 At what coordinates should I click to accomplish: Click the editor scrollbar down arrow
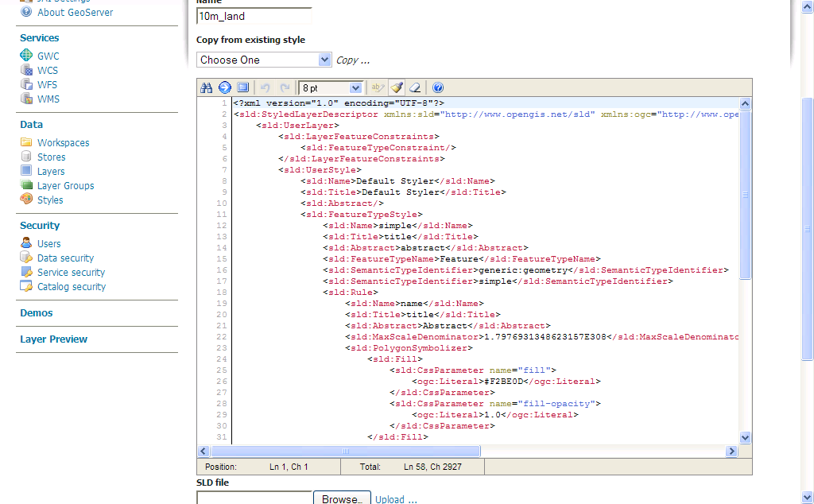coord(745,437)
